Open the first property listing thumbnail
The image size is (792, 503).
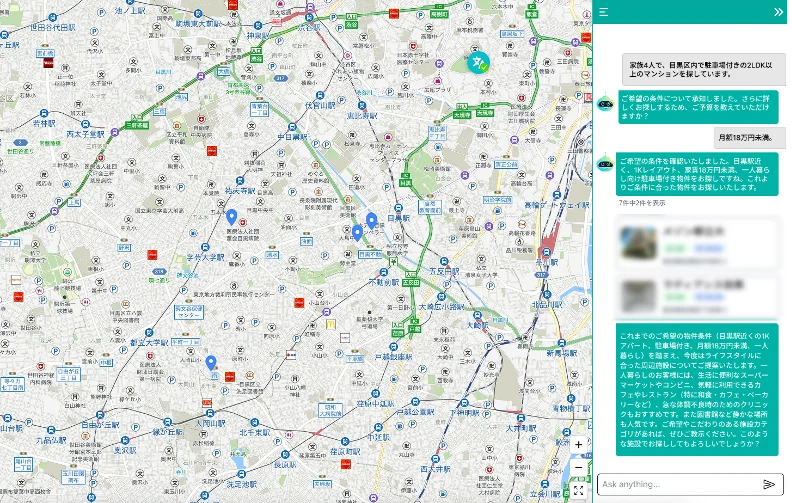(638, 241)
